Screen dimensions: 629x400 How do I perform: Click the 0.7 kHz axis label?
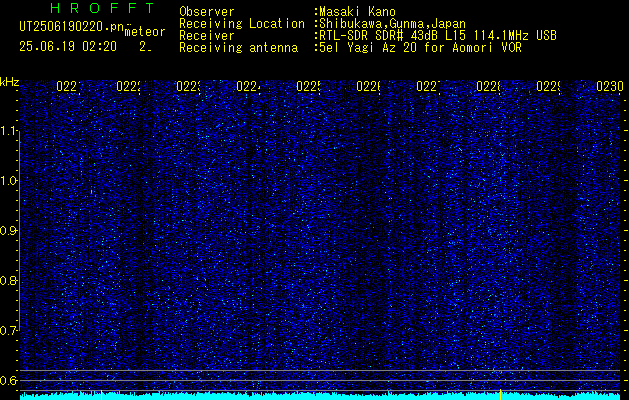tap(9, 331)
